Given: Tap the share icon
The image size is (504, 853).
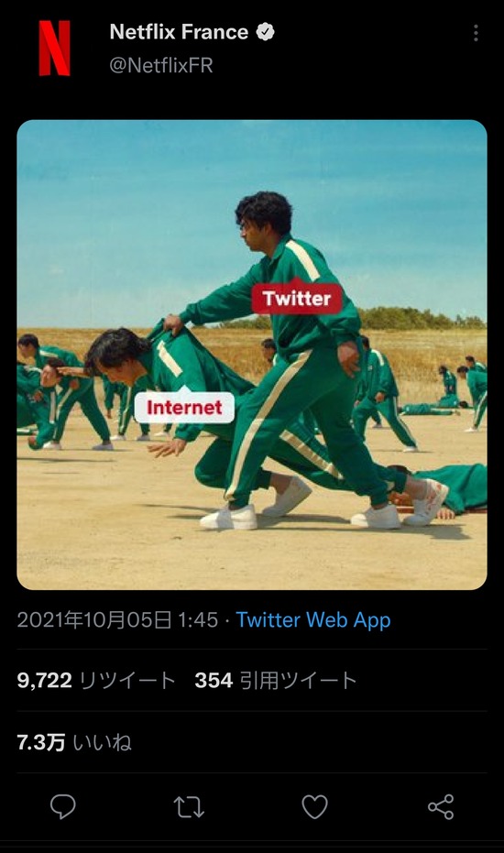Looking at the screenshot, I should [441, 806].
